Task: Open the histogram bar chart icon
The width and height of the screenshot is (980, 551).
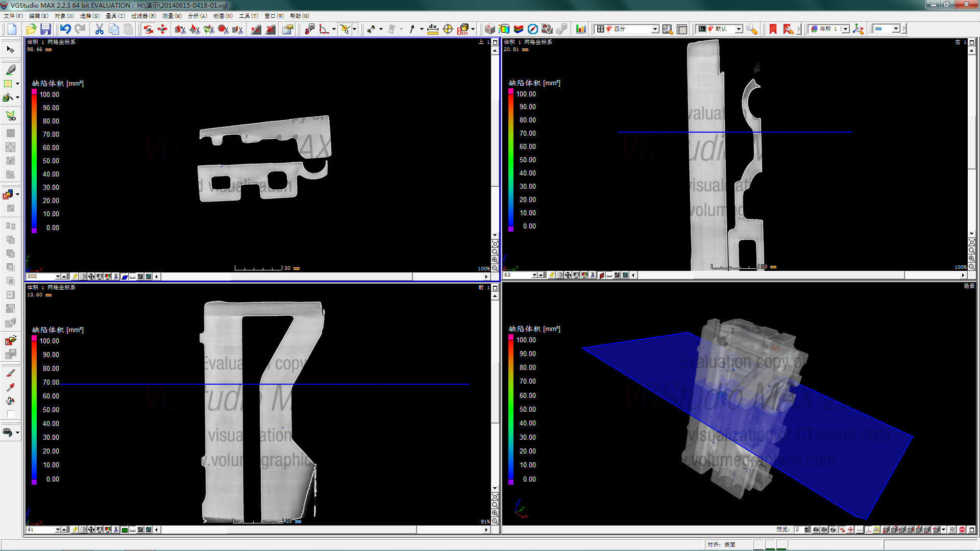Action: click(x=581, y=29)
